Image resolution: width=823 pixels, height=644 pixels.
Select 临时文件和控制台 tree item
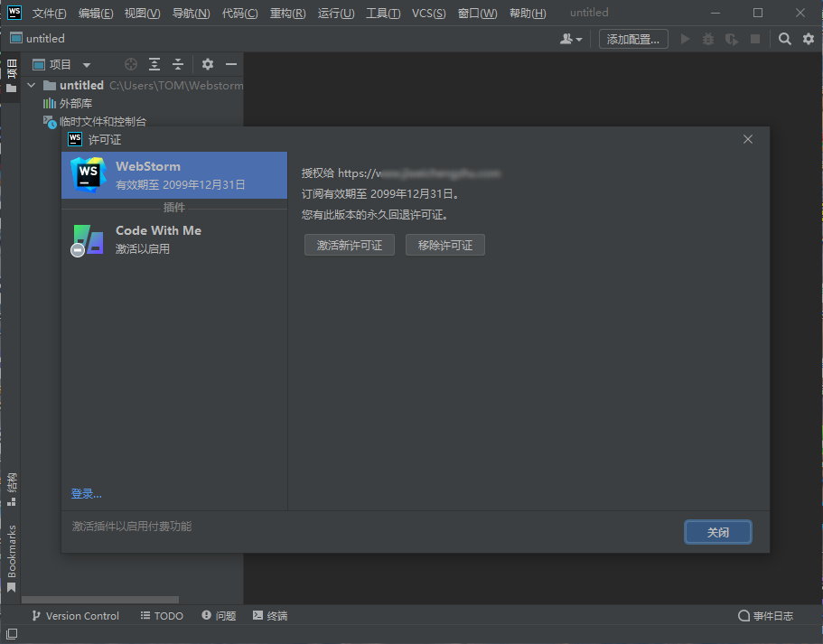[x=95, y=122]
